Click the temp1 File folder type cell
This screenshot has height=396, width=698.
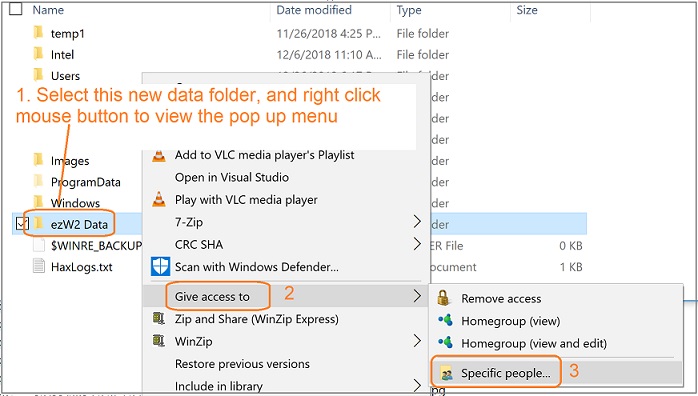coord(423,34)
